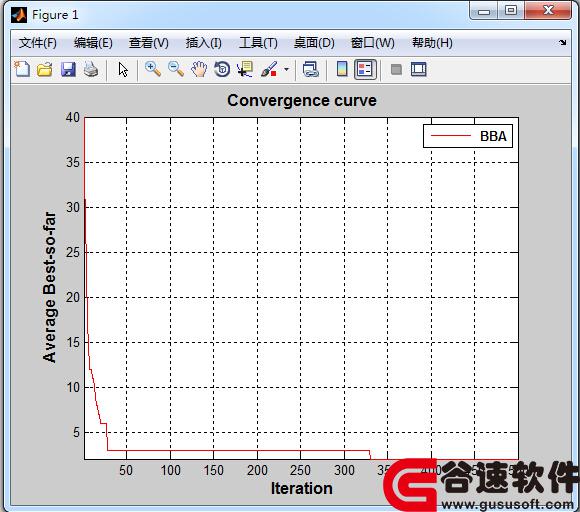Choose the Data Cursor tool
Viewport: 580px width, 512px height.
coord(245,69)
